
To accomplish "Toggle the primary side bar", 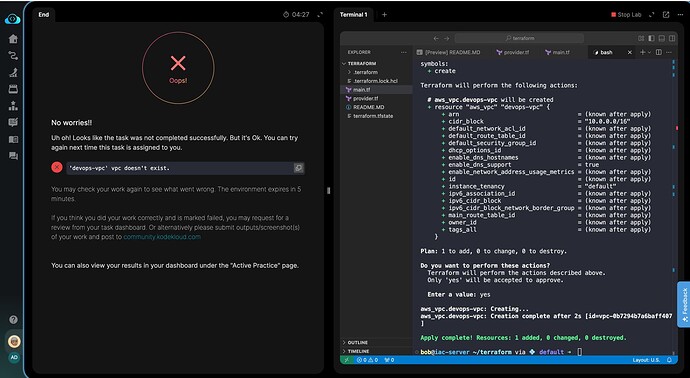I will click(x=652, y=38).
